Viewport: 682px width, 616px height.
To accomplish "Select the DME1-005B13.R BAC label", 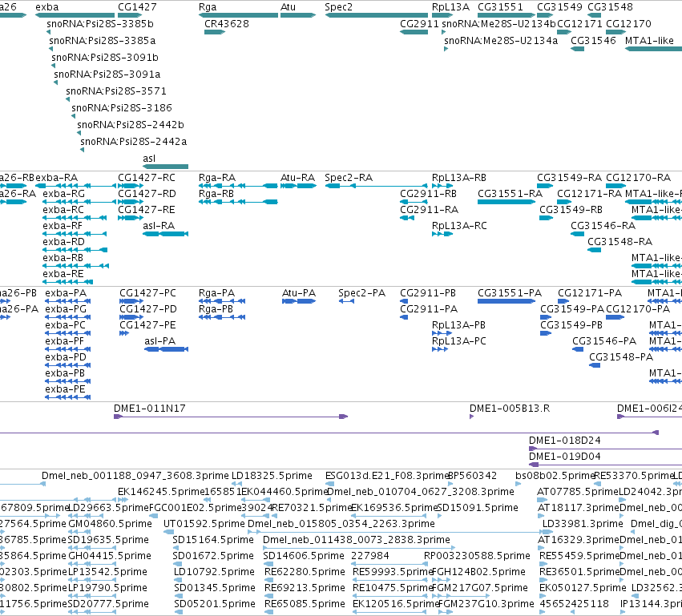I will [x=510, y=409].
